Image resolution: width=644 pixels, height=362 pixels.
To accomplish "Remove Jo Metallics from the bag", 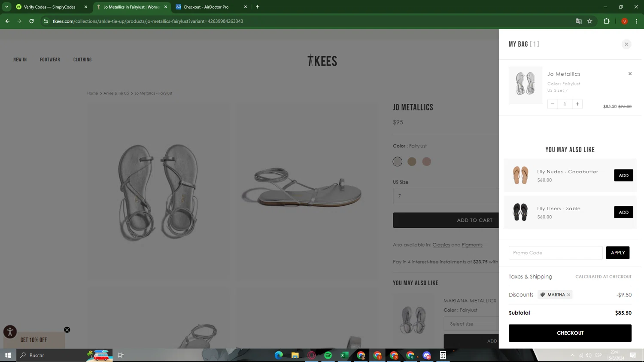I will (630, 74).
